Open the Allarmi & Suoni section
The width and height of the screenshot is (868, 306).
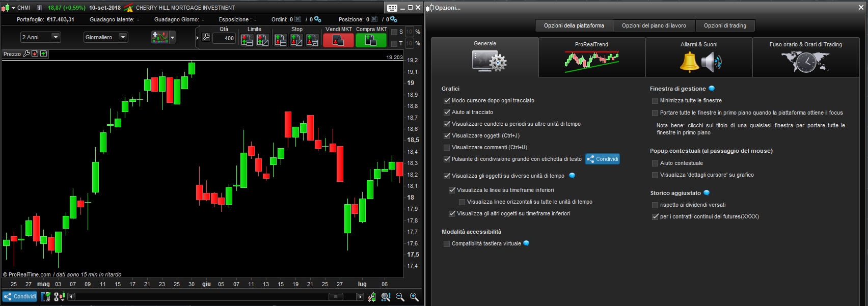click(x=699, y=57)
